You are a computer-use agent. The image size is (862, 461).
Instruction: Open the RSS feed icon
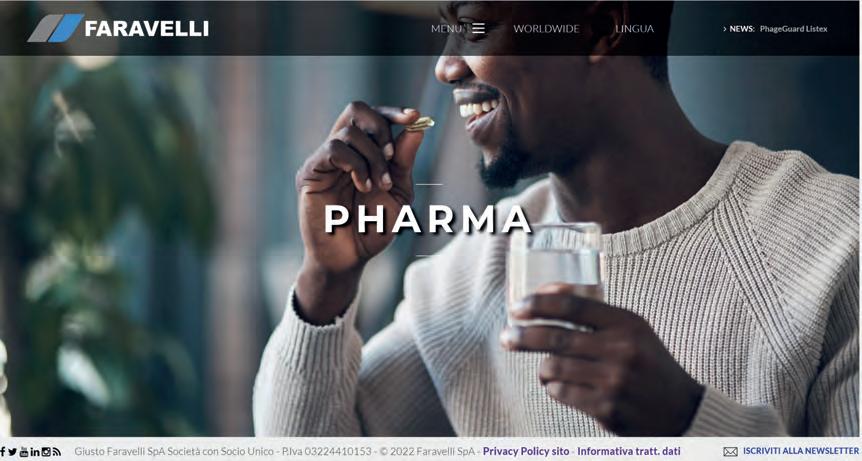click(57, 452)
